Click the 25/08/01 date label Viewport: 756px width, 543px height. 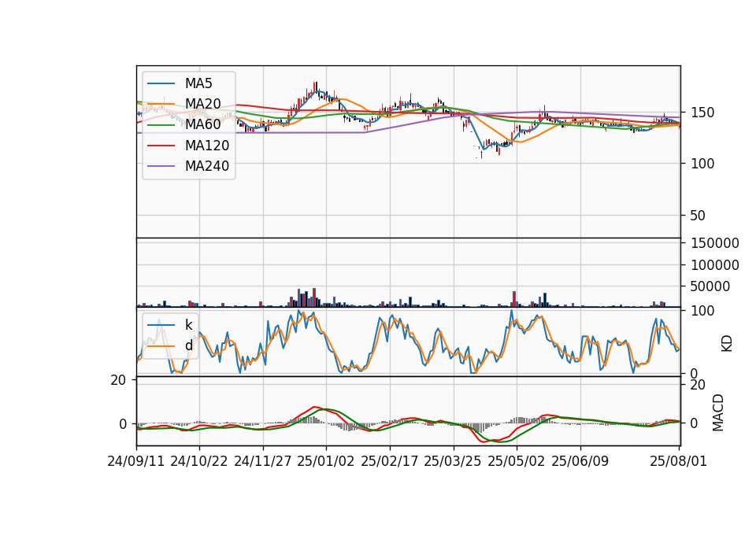pyautogui.click(x=678, y=461)
